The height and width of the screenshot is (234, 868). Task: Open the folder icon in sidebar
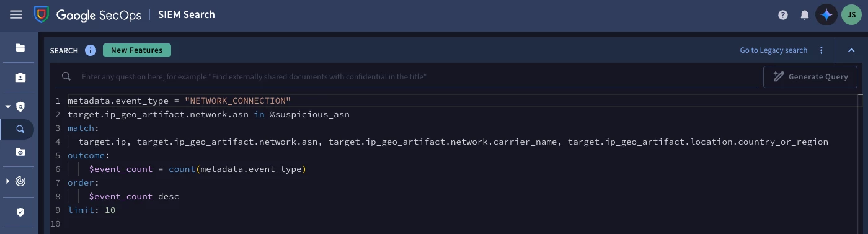[20, 48]
